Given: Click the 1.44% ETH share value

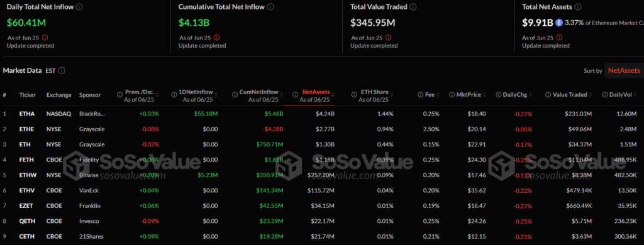Looking at the screenshot, I should [x=386, y=114].
